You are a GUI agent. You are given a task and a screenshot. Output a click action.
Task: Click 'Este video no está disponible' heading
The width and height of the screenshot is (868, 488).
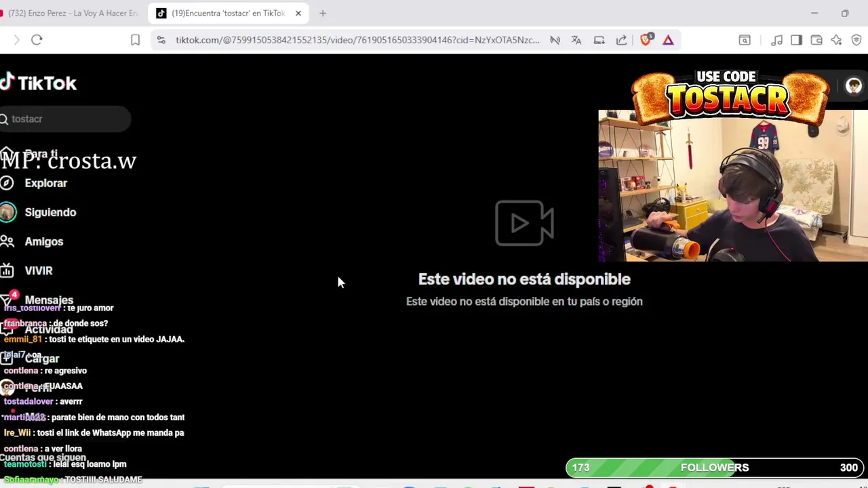(524, 279)
